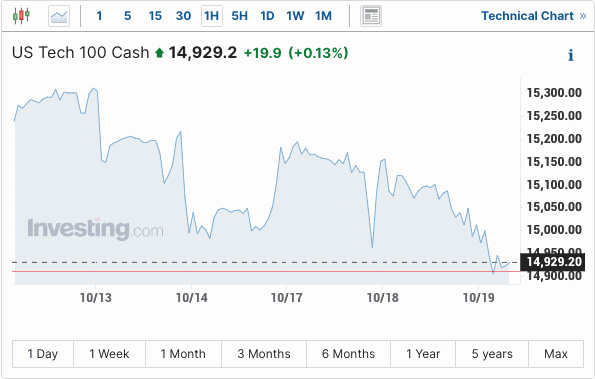
Task: Open the Technical Chart link
Action: pyautogui.click(x=534, y=16)
